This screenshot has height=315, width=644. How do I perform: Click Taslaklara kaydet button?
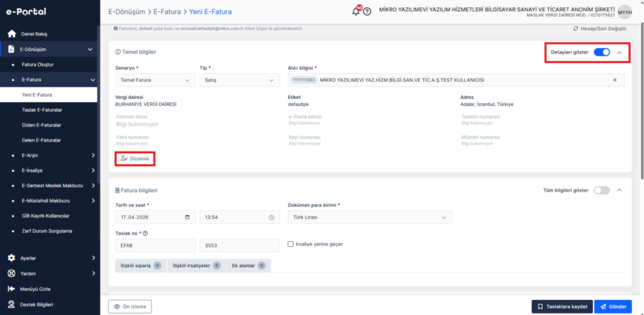(562, 306)
